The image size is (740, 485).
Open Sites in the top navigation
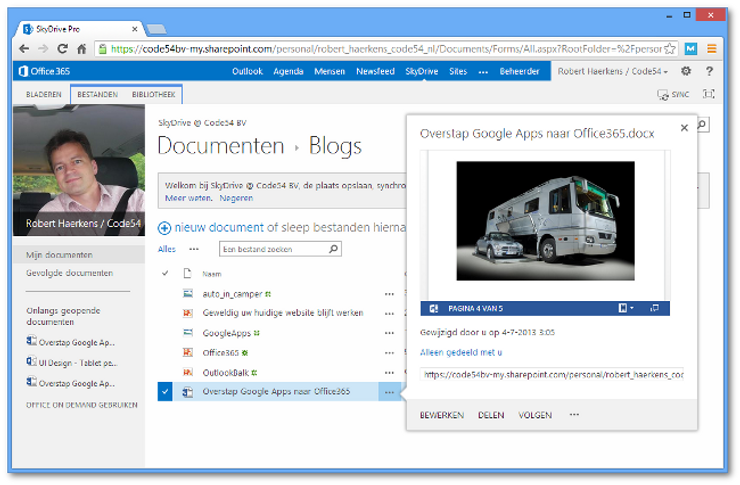458,71
